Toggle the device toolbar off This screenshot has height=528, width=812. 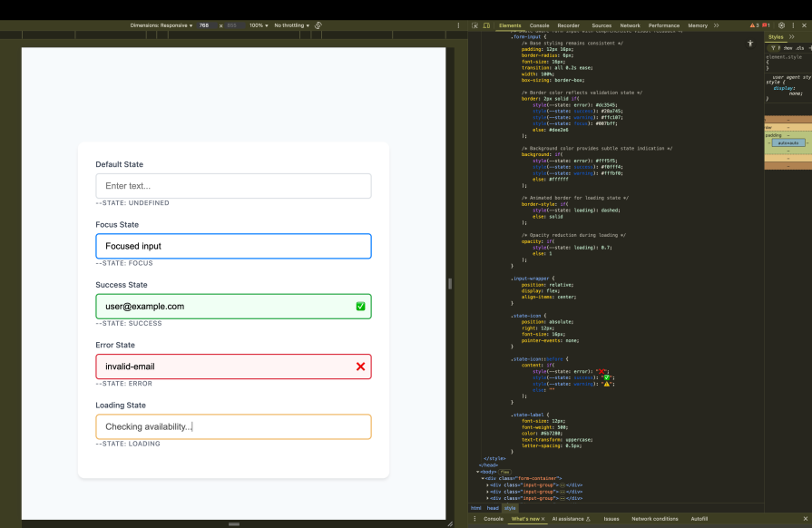[x=486, y=26]
